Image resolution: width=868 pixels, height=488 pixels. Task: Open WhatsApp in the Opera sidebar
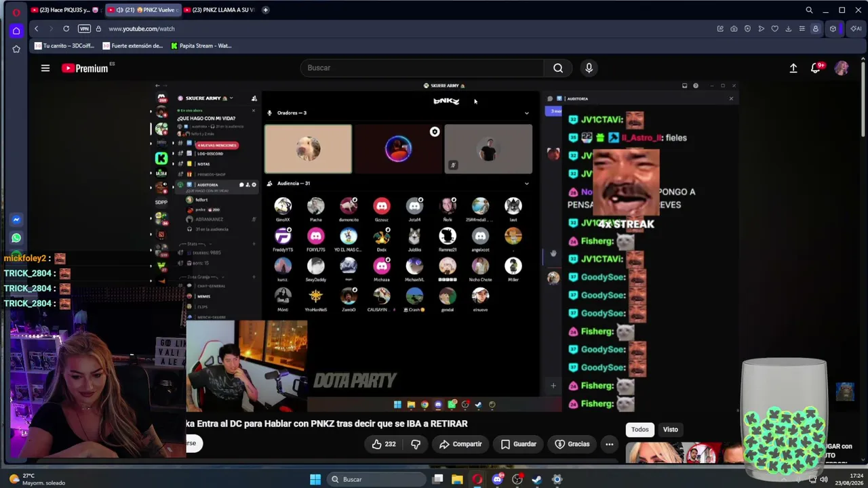pos(16,238)
